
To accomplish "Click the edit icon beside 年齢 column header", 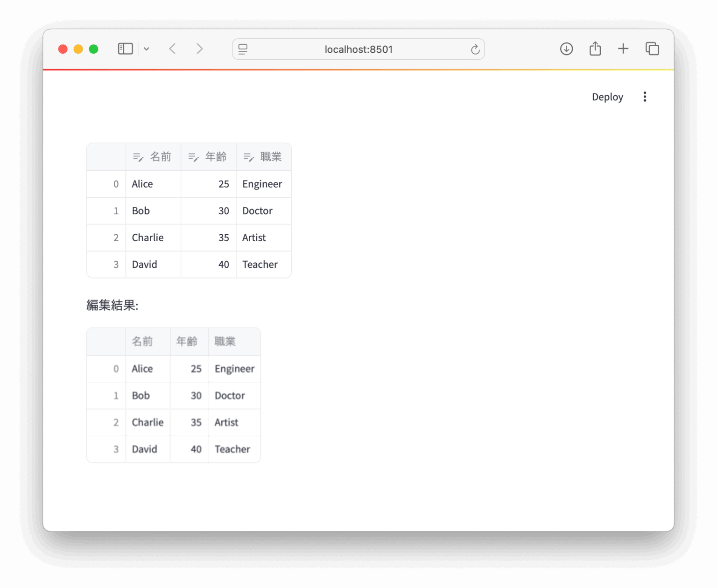I will tap(193, 157).
